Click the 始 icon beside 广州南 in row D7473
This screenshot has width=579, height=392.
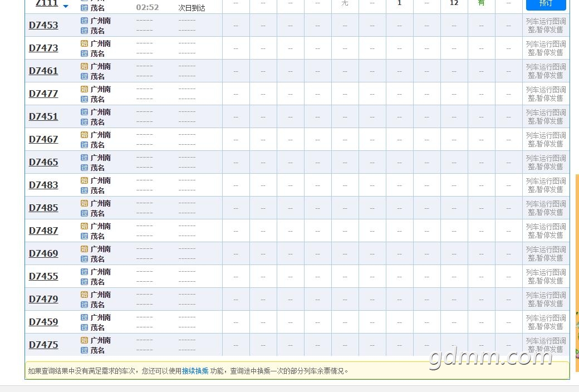pyautogui.click(x=84, y=43)
